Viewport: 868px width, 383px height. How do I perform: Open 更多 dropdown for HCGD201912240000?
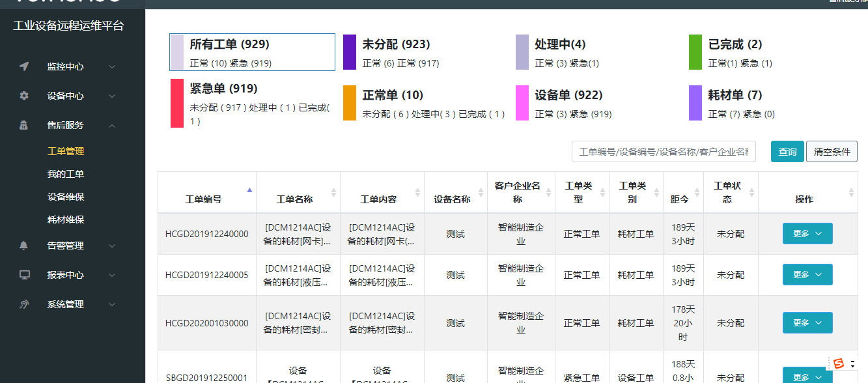tap(807, 234)
